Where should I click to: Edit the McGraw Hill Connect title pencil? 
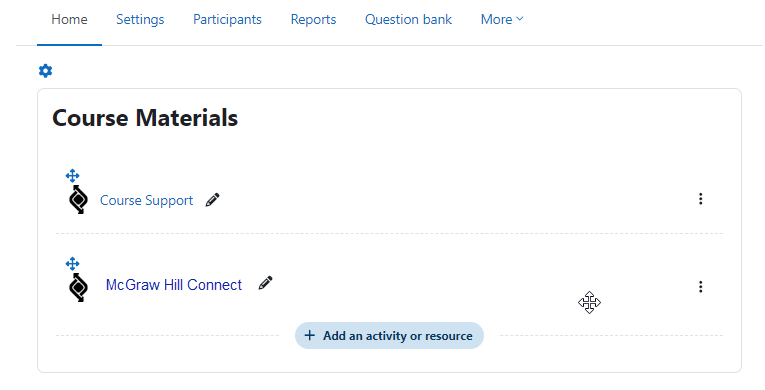pos(265,283)
